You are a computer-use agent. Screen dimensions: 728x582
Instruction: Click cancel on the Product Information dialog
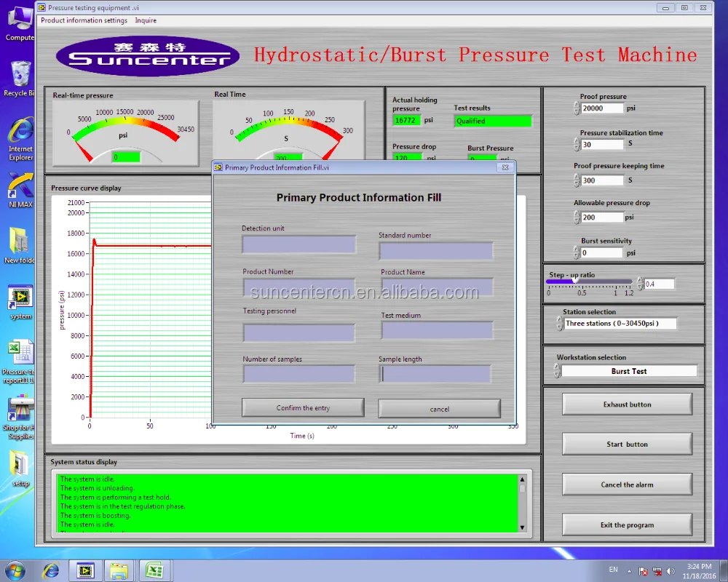click(x=439, y=408)
